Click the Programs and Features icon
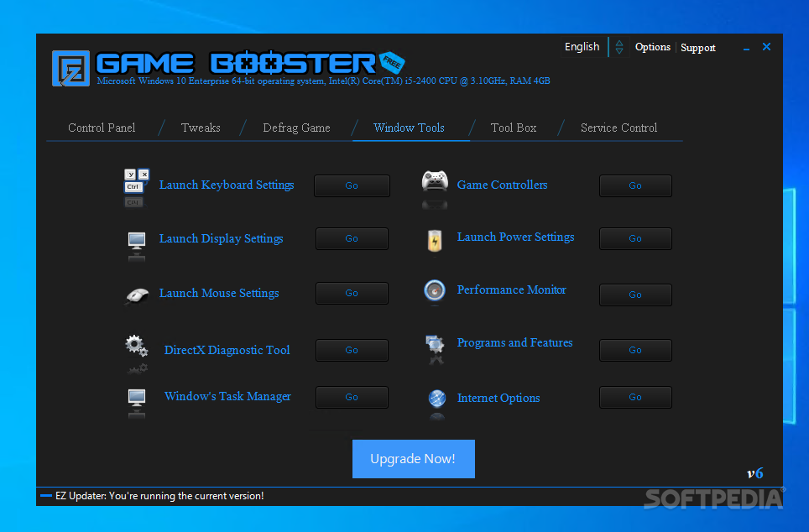 [435, 344]
